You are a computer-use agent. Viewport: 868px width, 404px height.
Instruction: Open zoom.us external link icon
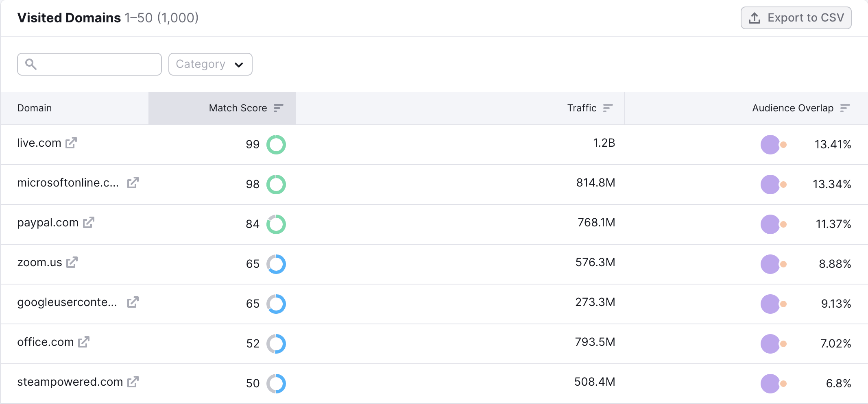click(x=72, y=262)
